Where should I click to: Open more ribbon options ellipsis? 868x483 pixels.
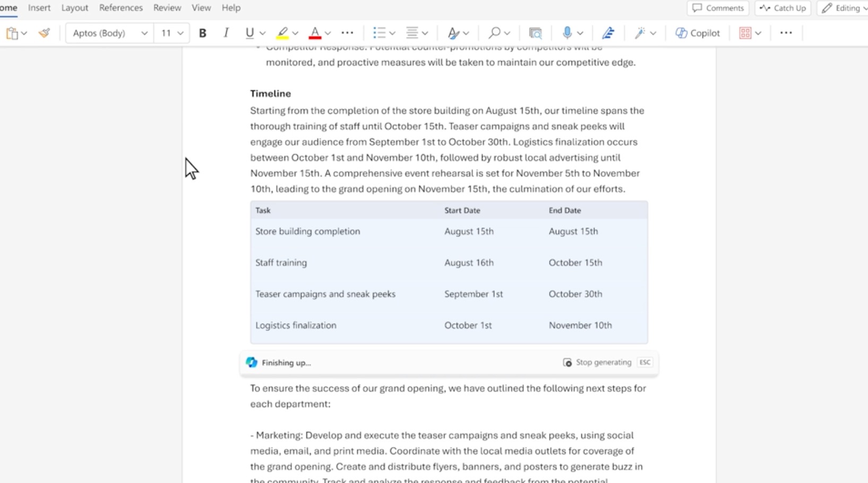tap(786, 33)
